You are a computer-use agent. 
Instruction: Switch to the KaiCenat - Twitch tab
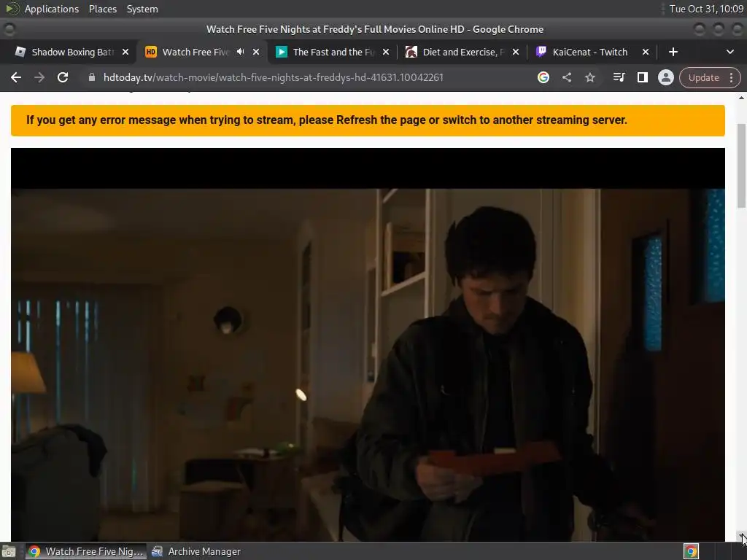(x=589, y=52)
